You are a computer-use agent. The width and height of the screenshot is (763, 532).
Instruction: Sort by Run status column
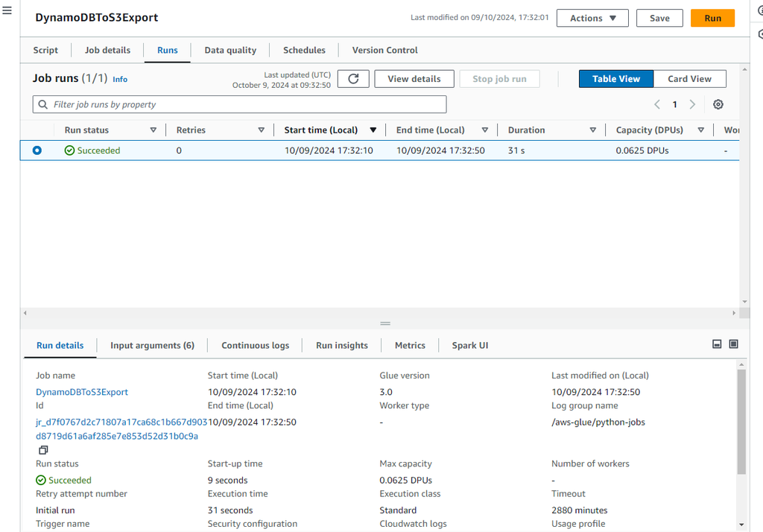pyautogui.click(x=153, y=130)
